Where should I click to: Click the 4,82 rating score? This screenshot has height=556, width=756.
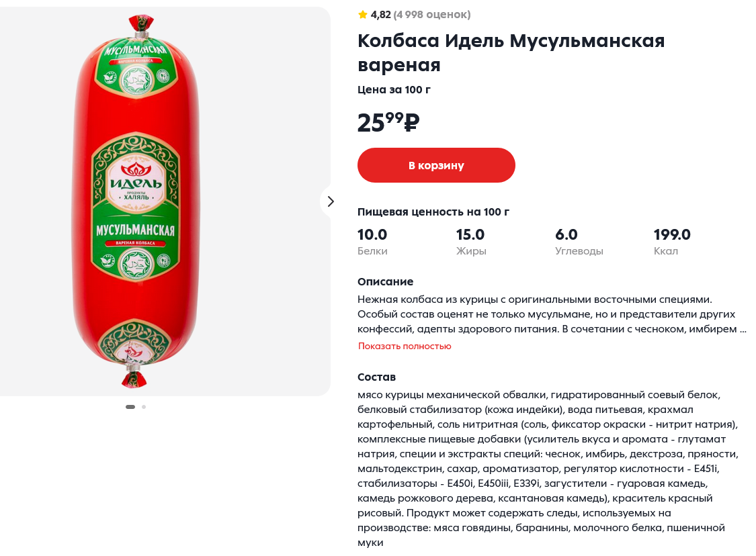[x=380, y=15]
